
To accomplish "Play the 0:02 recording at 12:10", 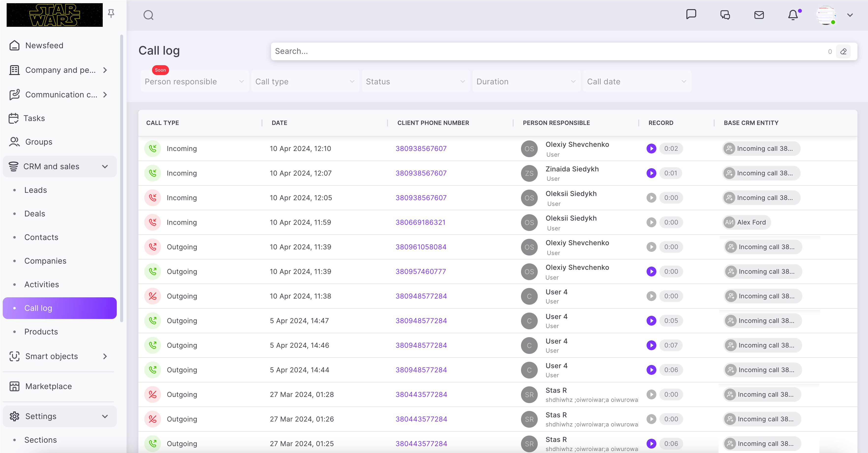I will pyautogui.click(x=651, y=148).
